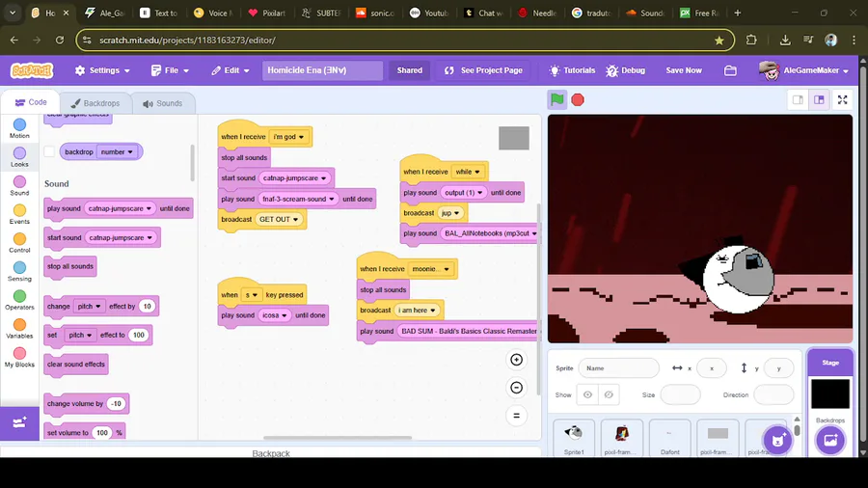Select the Sound block category
This screenshot has width=868, height=488.
(x=19, y=186)
